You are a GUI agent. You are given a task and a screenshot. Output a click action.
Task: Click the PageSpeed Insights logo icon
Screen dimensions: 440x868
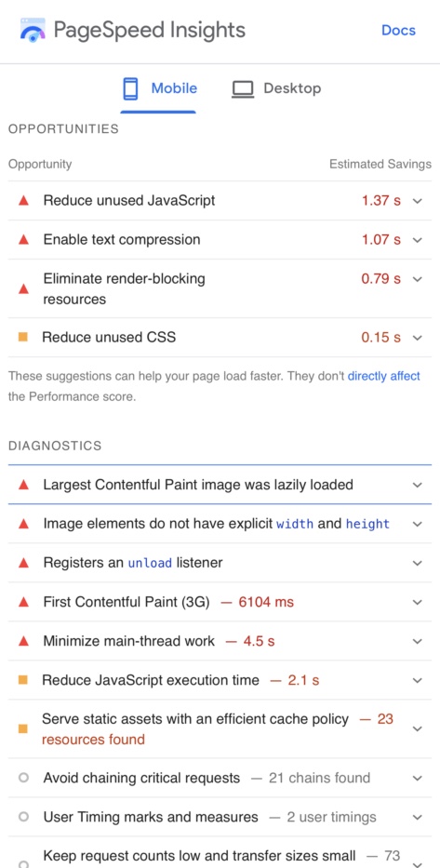coord(33,30)
